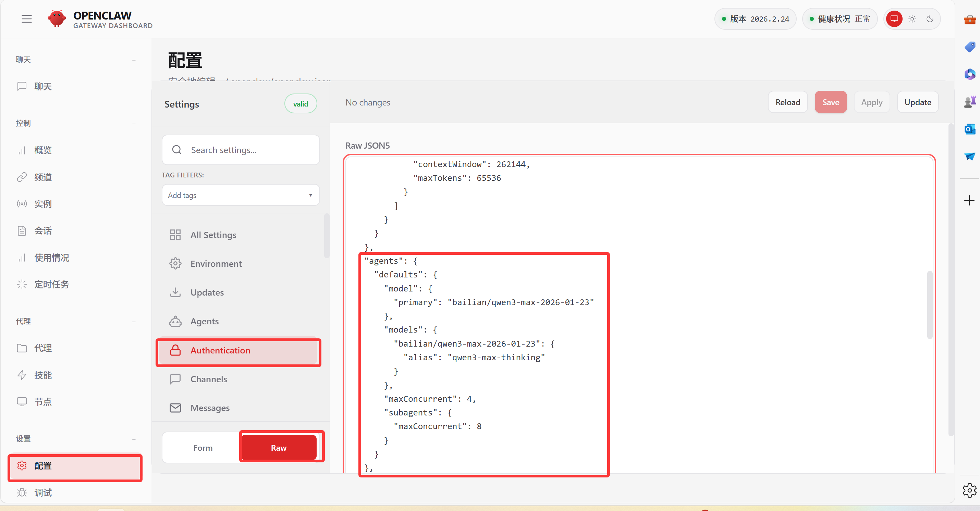Switch to the Form view tab
The image size is (980, 511).
tap(203, 448)
